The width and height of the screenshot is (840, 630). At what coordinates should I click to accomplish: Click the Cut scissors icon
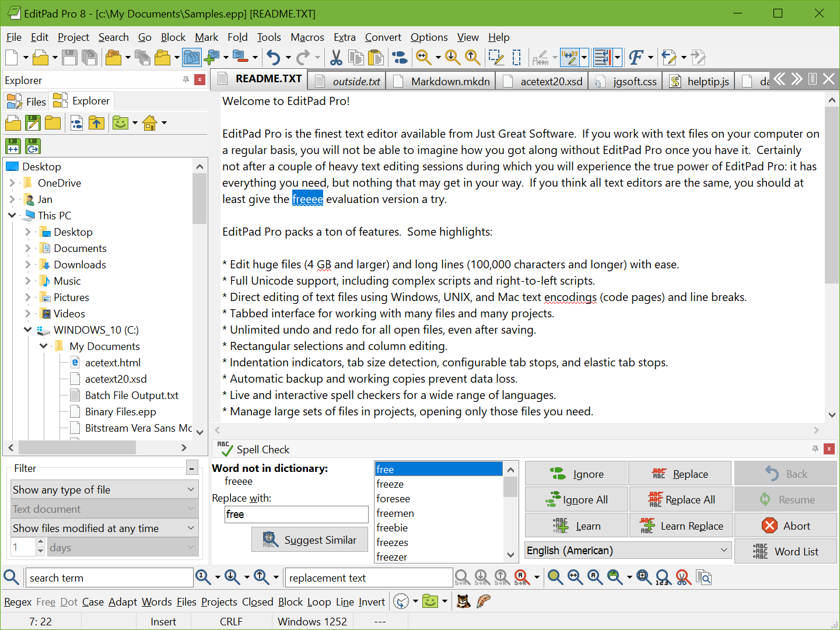[336, 57]
